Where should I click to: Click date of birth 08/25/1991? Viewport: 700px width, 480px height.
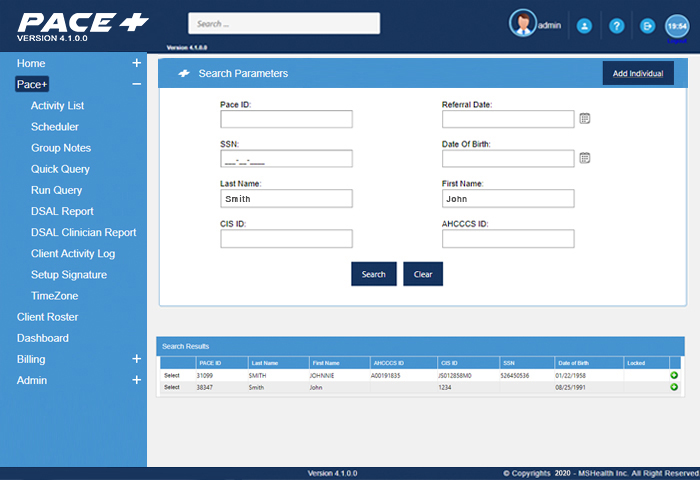click(x=570, y=387)
